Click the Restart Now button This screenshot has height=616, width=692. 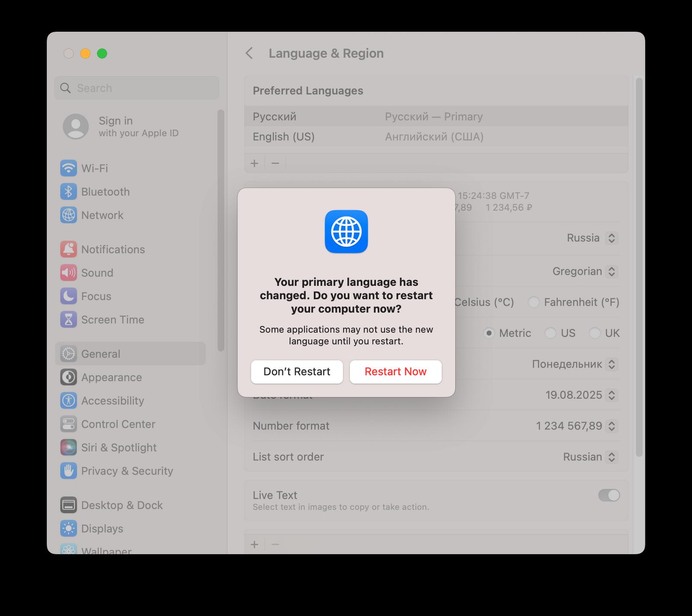395,372
